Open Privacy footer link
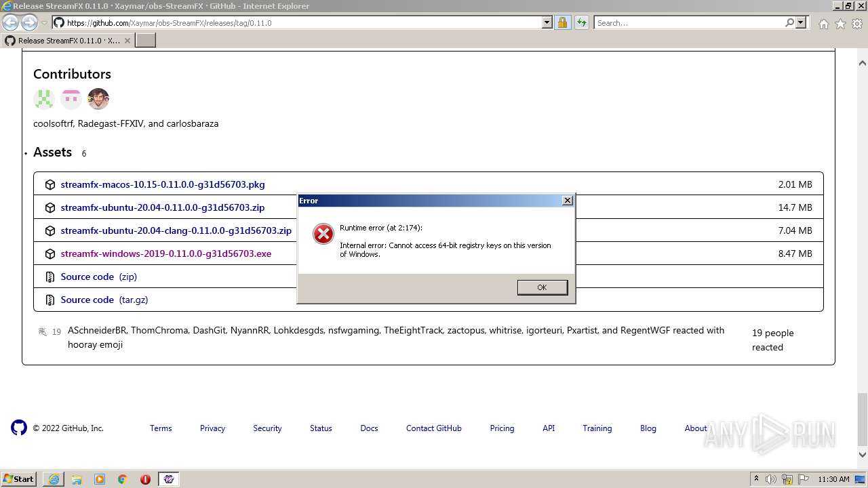 point(212,428)
